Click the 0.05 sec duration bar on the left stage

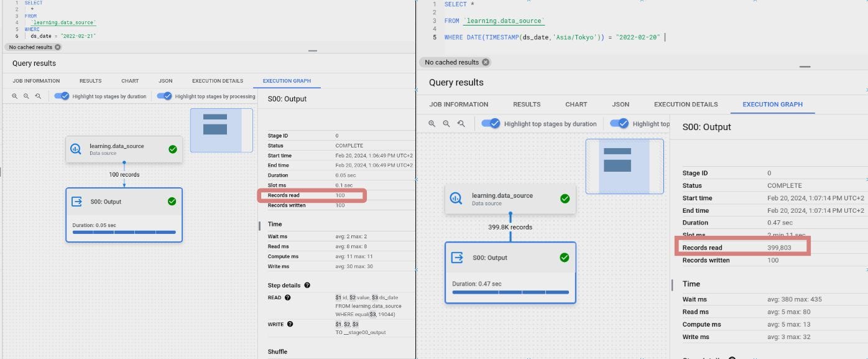124,232
